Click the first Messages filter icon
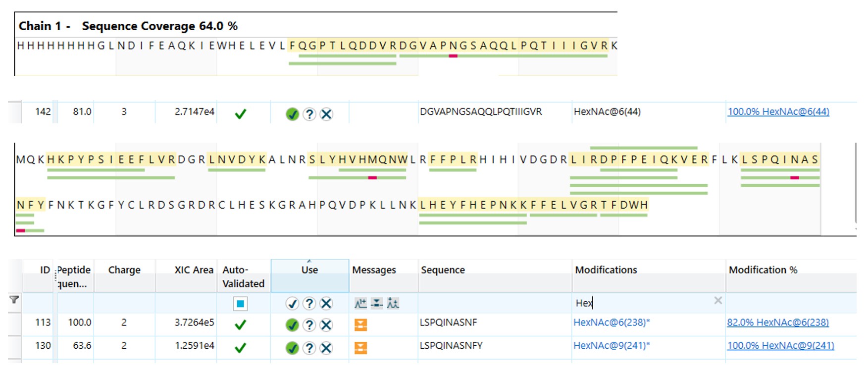Screen dimensions: 868x372 (360, 303)
